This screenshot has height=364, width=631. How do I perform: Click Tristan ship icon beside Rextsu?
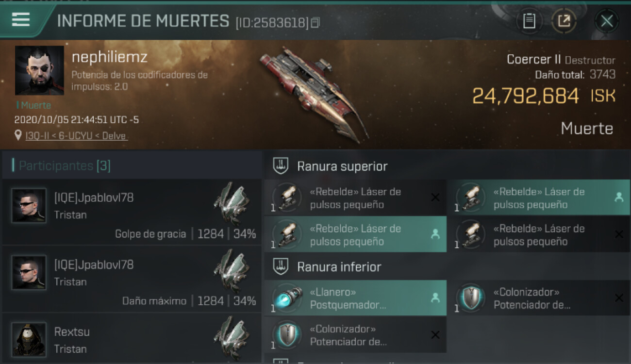click(232, 338)
